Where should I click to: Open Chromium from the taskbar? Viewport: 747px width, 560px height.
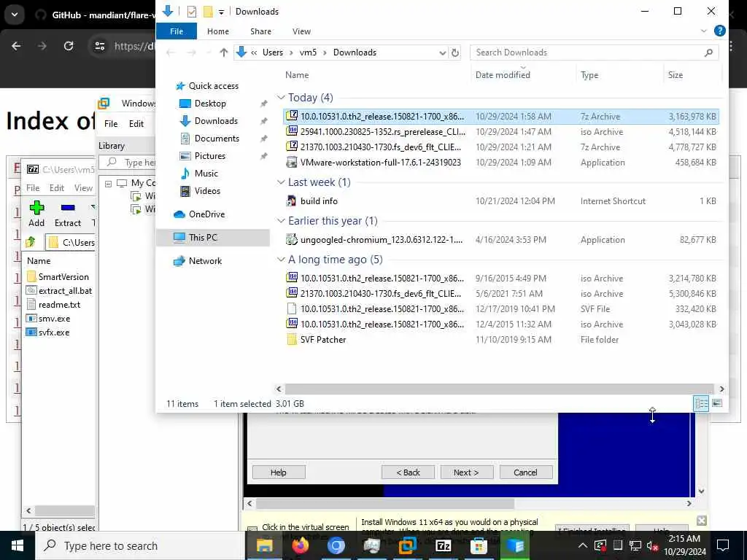336,545
